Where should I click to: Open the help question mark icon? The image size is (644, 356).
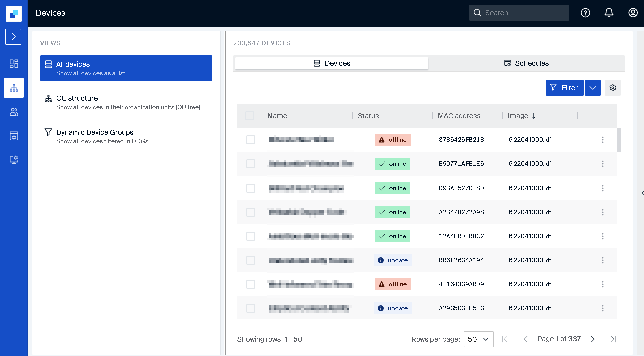pyautogui.click(x=585, y=13)
